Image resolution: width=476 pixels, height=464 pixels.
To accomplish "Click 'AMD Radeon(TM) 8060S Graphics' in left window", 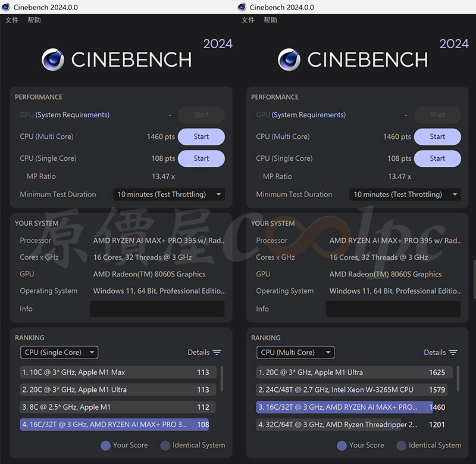I will click(149, 274).
